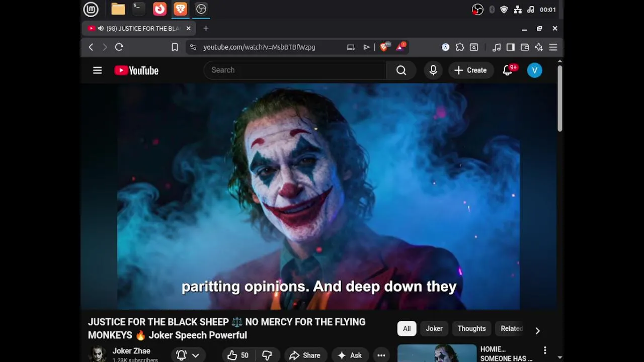Add video to Brave Playlist

point(366,47)
